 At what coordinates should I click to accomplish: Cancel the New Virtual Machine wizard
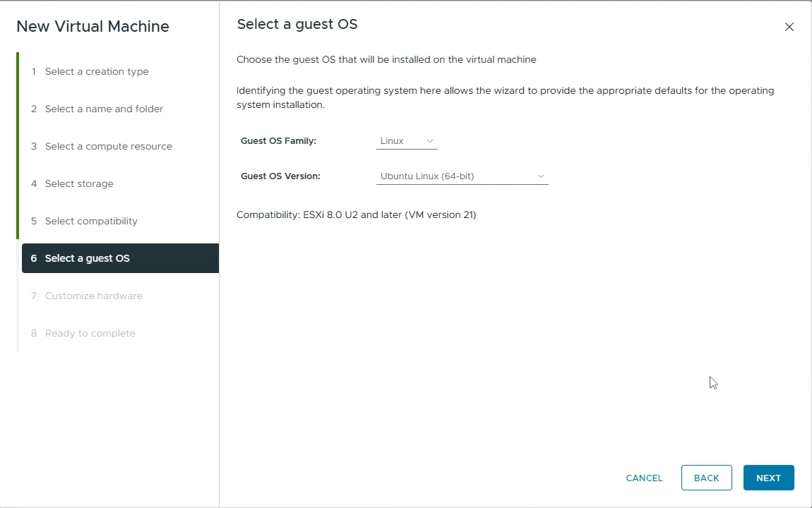(643, 478)
